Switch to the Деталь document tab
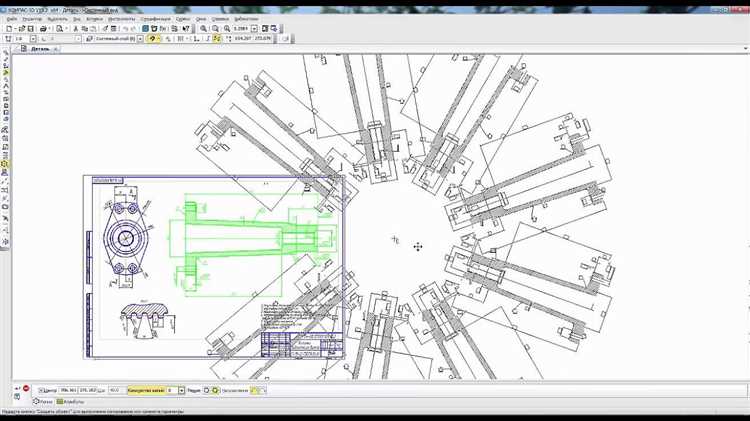The image size is (750, 421). (x=40, y=49)
